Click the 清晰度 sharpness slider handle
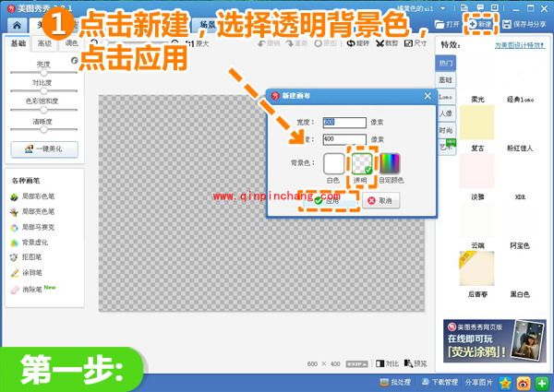Viewport: 554px width, 392px height. tap(43, 129)
